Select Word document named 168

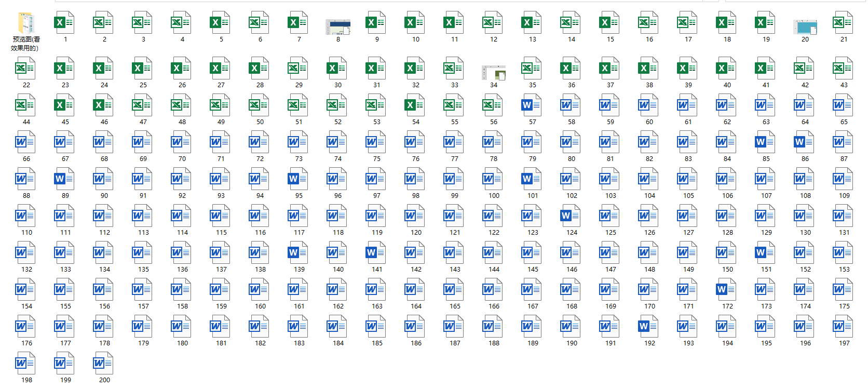(571, 290)
